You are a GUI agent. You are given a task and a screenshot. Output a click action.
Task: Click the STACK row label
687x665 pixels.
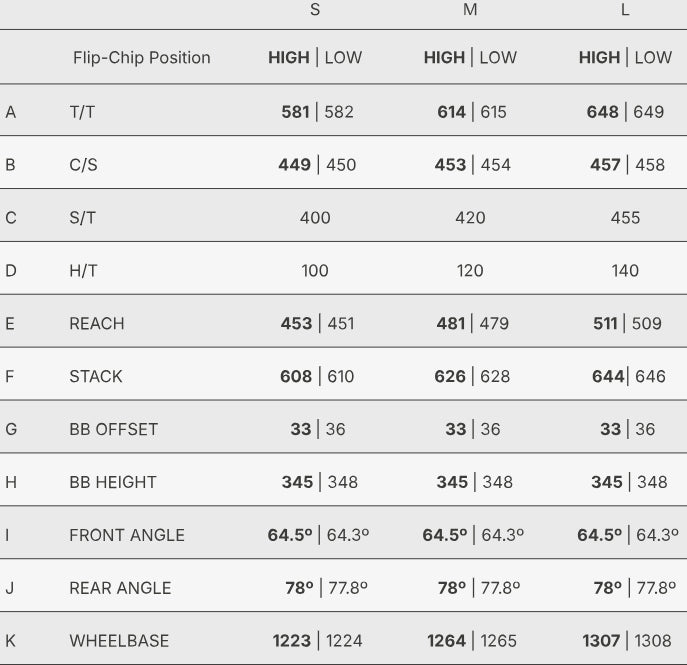(96, 377)
